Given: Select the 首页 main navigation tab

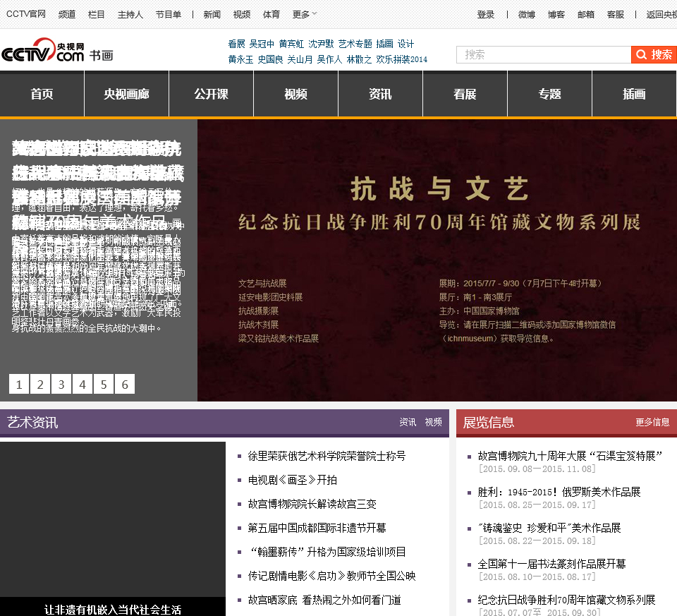Looking at the screenshot, I should click(42, 94).
